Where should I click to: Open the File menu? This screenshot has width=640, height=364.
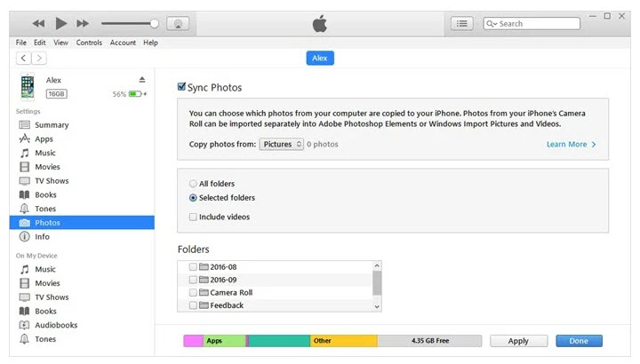21,43
